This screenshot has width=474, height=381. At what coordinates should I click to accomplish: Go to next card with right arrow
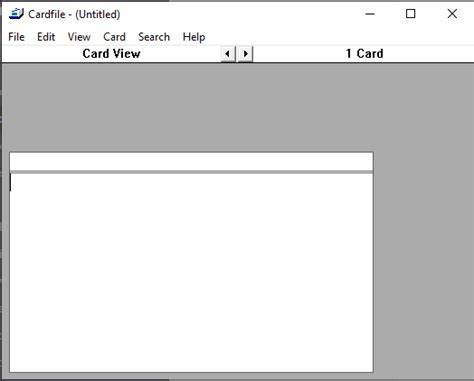[x=245, y=54]
